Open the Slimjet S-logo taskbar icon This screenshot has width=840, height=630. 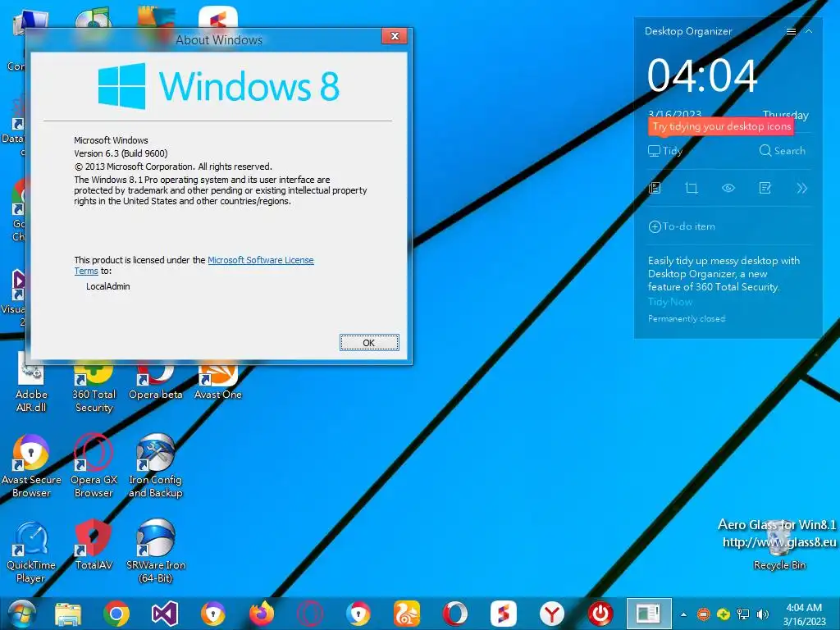pos(503,614)
